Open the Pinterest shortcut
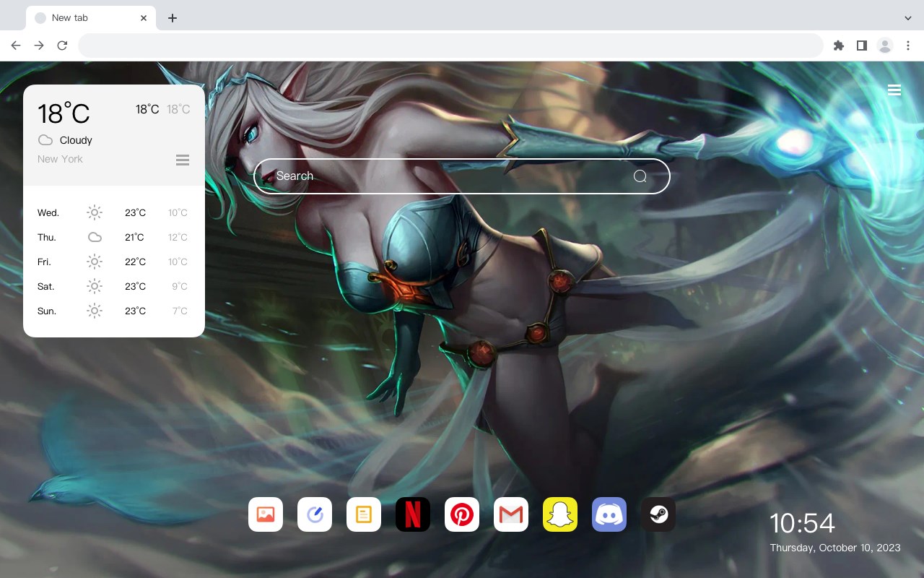 [x=462, y=514]
